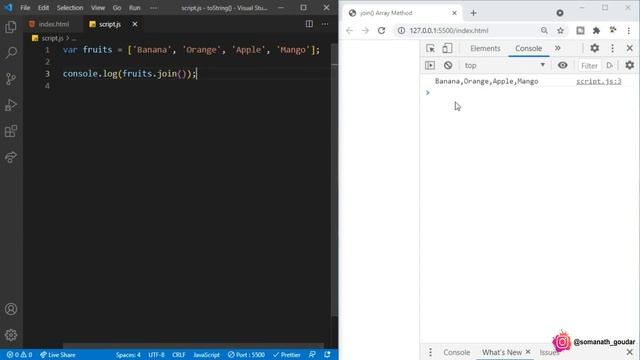Open the View menu
Image resolution: width=640 pixels, height=360 pixels.
click(98, 8)
